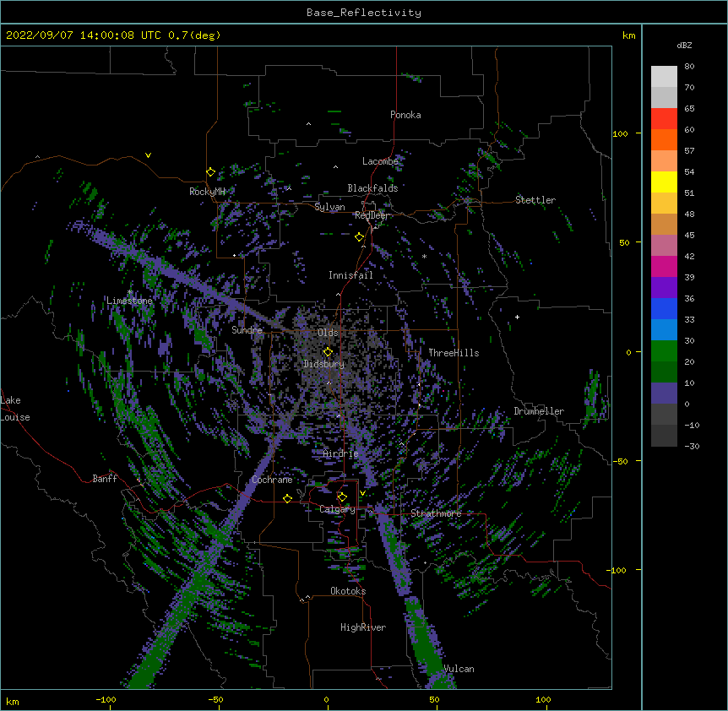
Task: Click the Drumheller city label
Action: pos(539,411)
